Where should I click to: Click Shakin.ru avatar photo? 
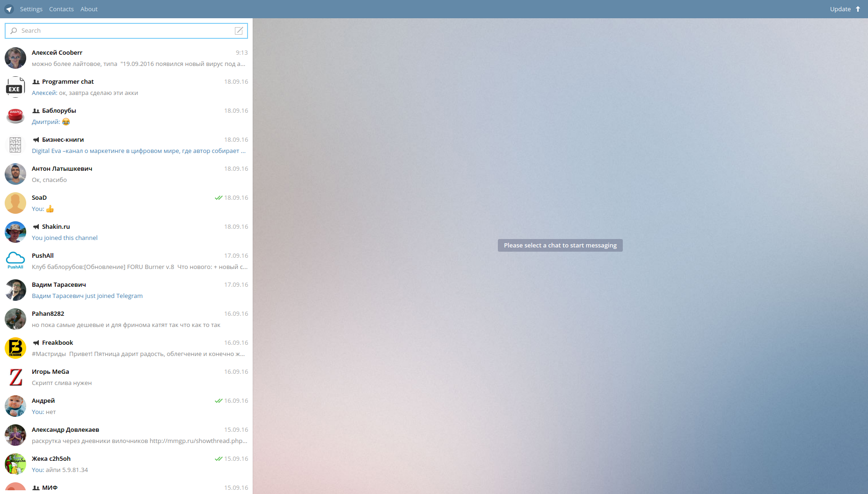tap(15, 232)
